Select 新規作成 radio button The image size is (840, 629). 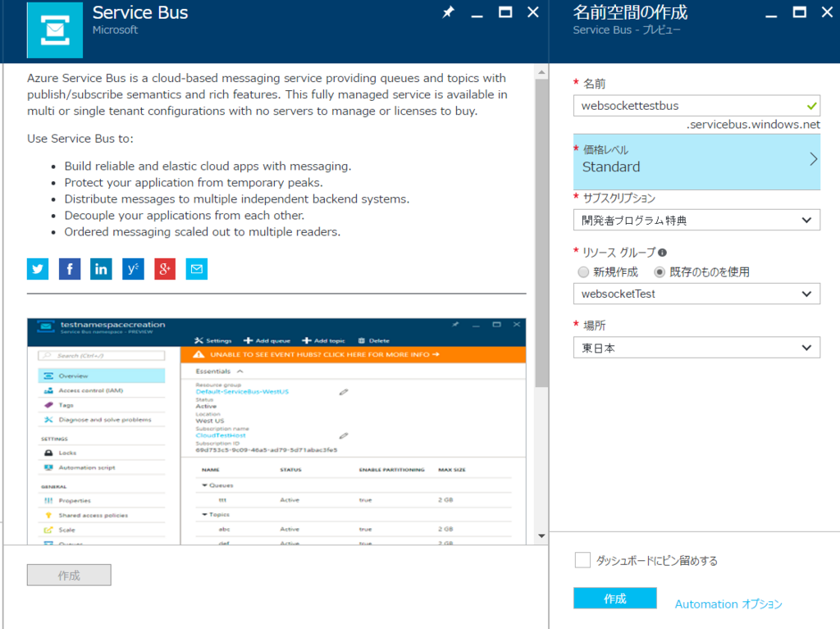click(x=583, y=272)
